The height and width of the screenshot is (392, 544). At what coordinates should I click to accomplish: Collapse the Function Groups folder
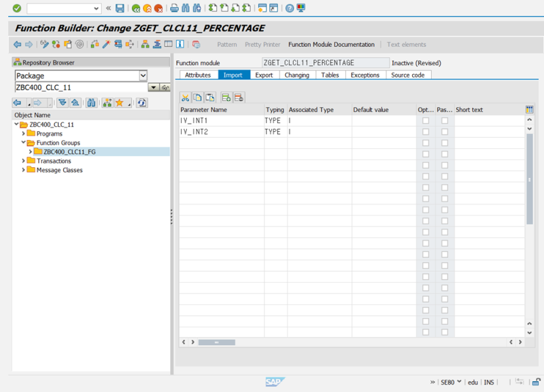point(23,143)
